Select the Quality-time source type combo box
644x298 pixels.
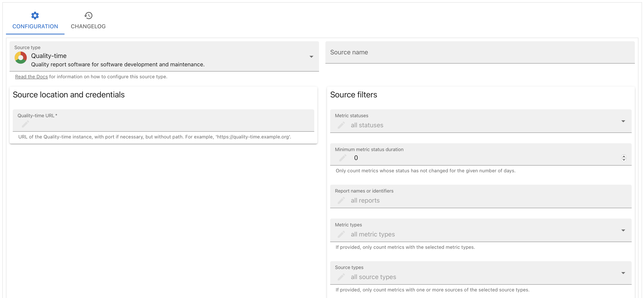click(164, 56)
